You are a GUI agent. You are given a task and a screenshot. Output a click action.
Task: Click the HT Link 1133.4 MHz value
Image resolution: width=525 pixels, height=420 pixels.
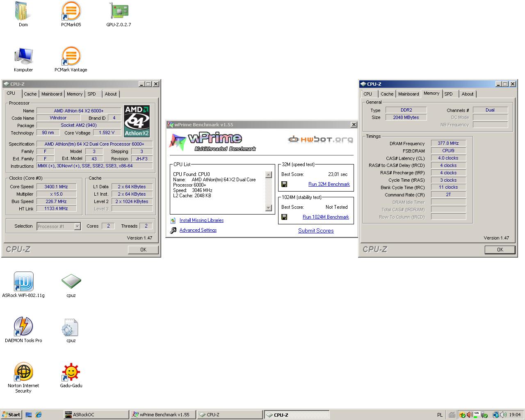pyautogui.click(x=56, y=208)
